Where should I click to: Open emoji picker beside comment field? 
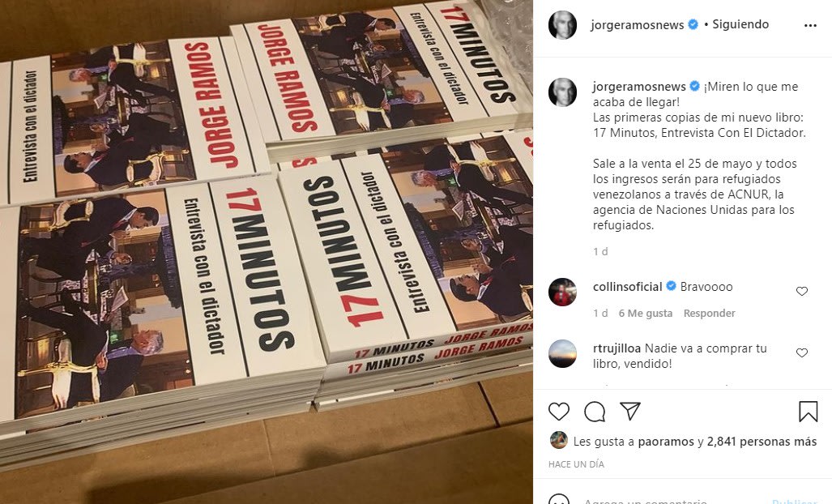[x=559, y=501]
